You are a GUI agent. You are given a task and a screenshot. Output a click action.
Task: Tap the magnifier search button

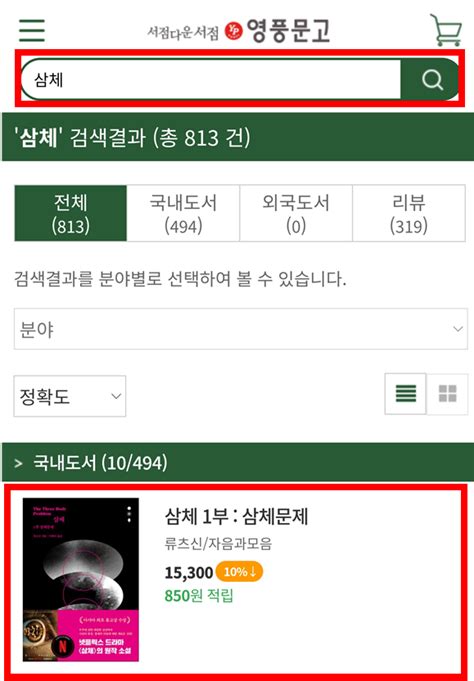coord(430,79)
